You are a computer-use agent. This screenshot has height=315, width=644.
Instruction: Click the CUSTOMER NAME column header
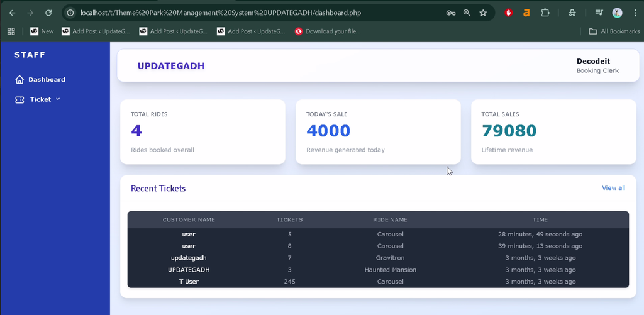(x=189, y=219)
